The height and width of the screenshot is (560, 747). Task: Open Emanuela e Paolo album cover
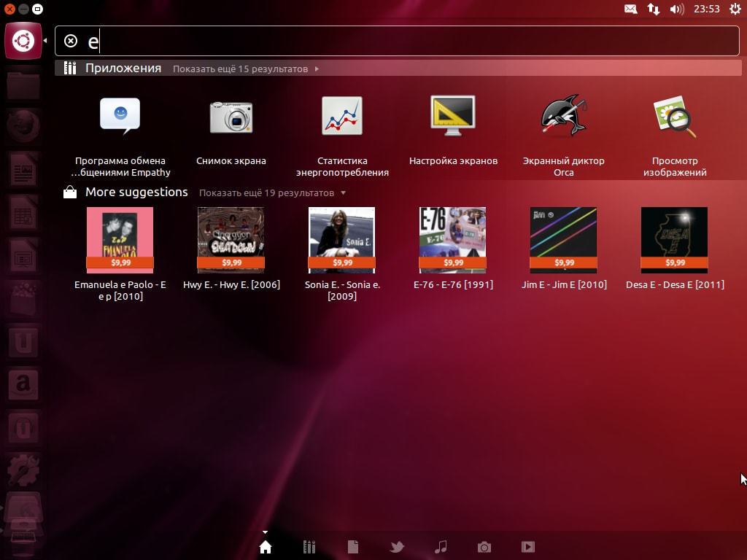tap(120, 240)
